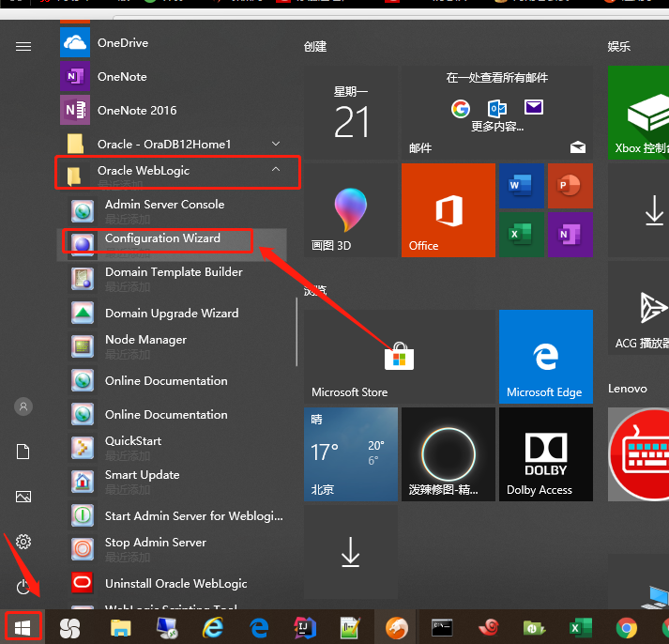Open Google Chrome from the taskbar
The width and height of the screenshot is (669, 644).
627,628
